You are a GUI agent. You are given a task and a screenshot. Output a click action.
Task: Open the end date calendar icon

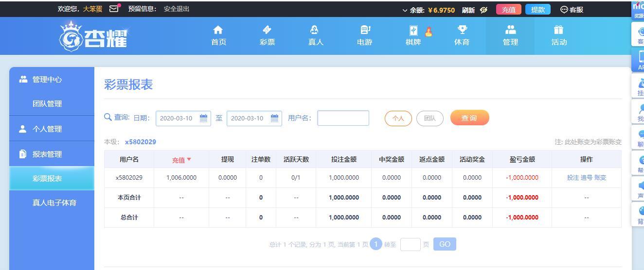pos(275,118)
